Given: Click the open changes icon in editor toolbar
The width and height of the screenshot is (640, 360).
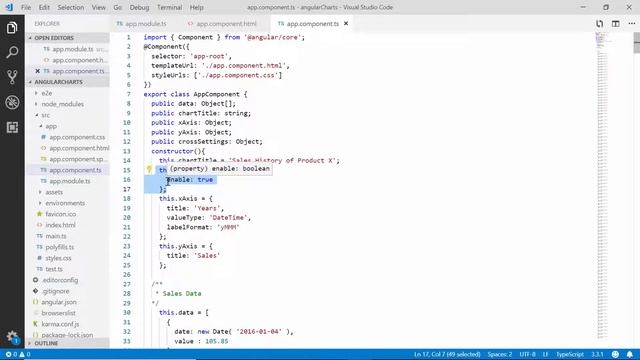Looking at the screenshot, I should (x=599, y=24).
